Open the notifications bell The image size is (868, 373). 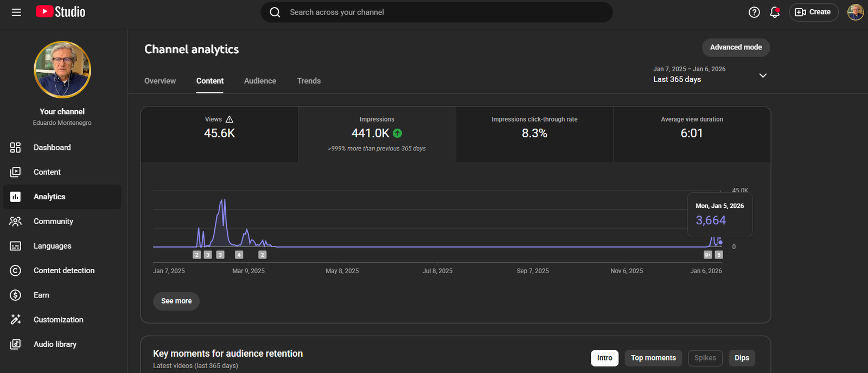(x=775, y=12)
